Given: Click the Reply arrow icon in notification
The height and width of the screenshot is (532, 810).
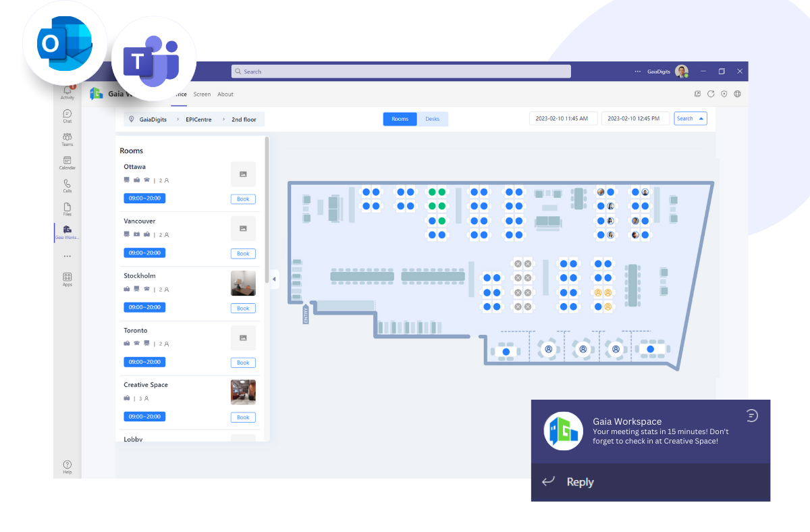Looking at the screenshot, I should tap(549, 481).
